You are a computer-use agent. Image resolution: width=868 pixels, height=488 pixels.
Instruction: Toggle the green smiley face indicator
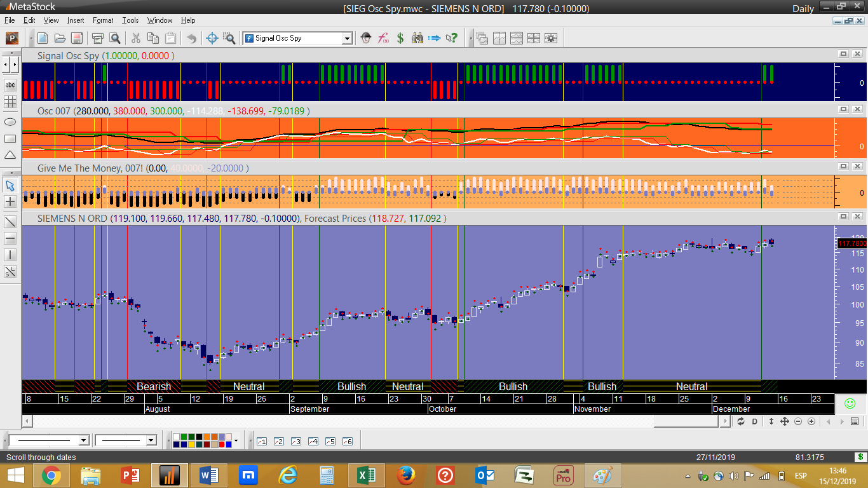[x=849, y=403]
